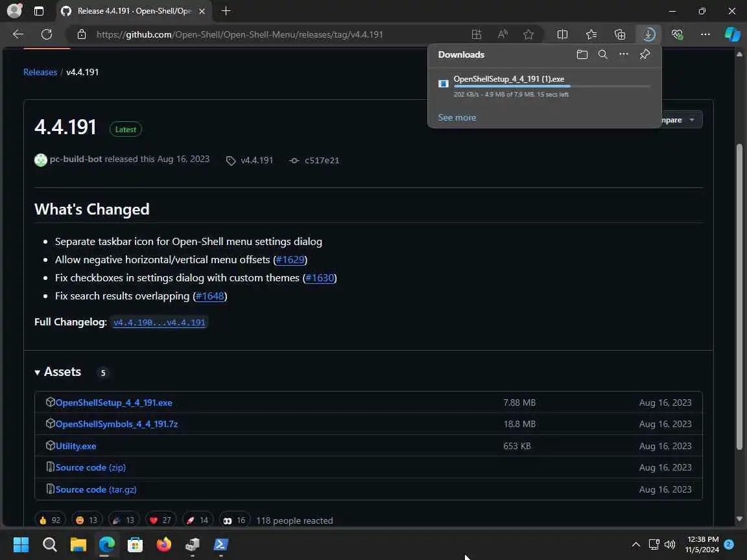Click the download progress bar

click(x=552, y=86)
